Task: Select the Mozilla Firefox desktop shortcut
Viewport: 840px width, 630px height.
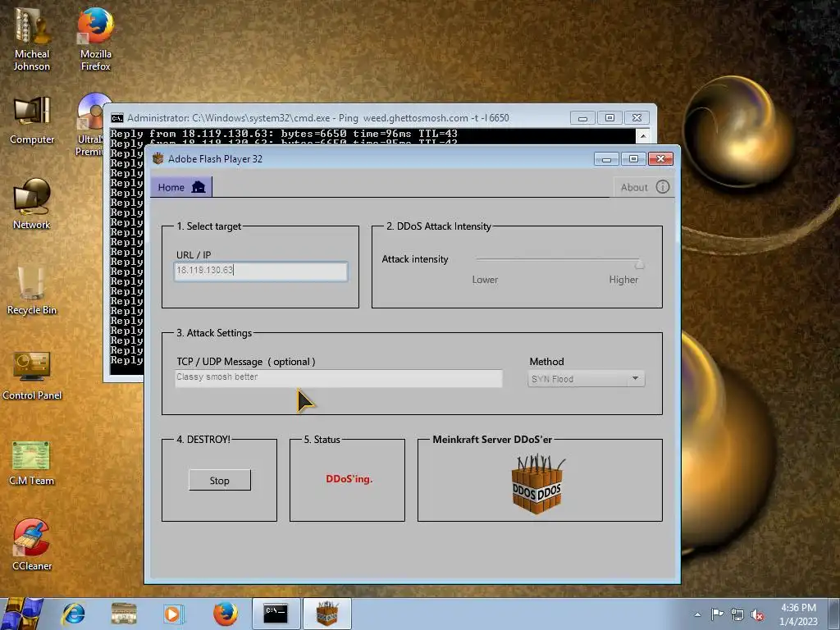Action: (95, 39)
